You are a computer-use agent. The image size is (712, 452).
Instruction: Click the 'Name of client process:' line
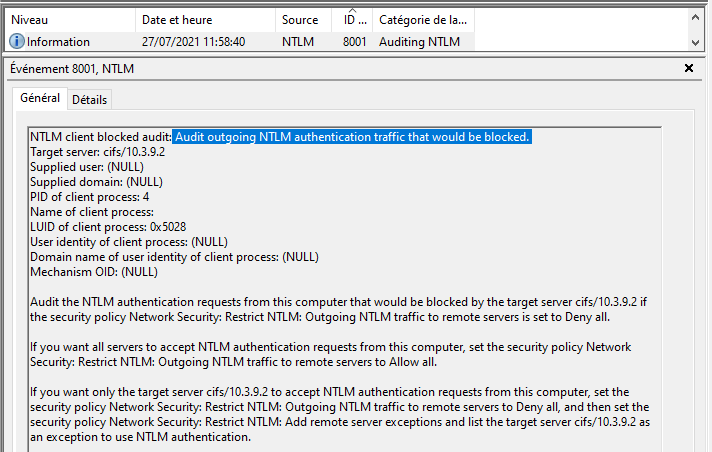tap(92, 212)
